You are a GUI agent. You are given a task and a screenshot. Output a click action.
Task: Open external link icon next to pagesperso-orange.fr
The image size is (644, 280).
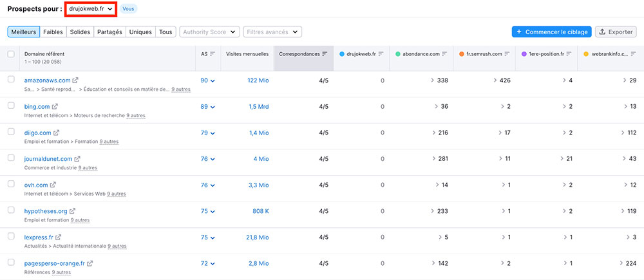click(90, 263)
